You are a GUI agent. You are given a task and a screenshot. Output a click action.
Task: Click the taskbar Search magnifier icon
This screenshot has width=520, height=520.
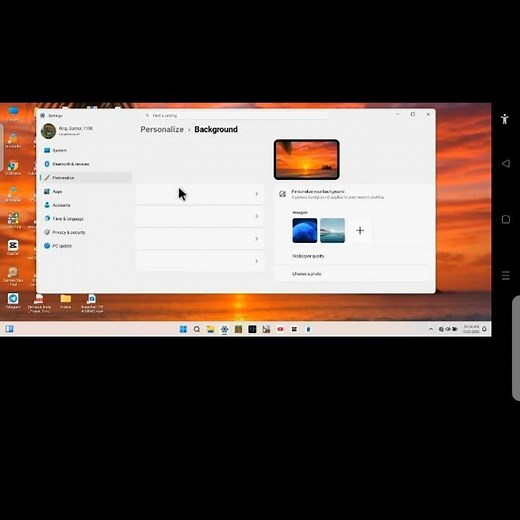pos(197,329)
